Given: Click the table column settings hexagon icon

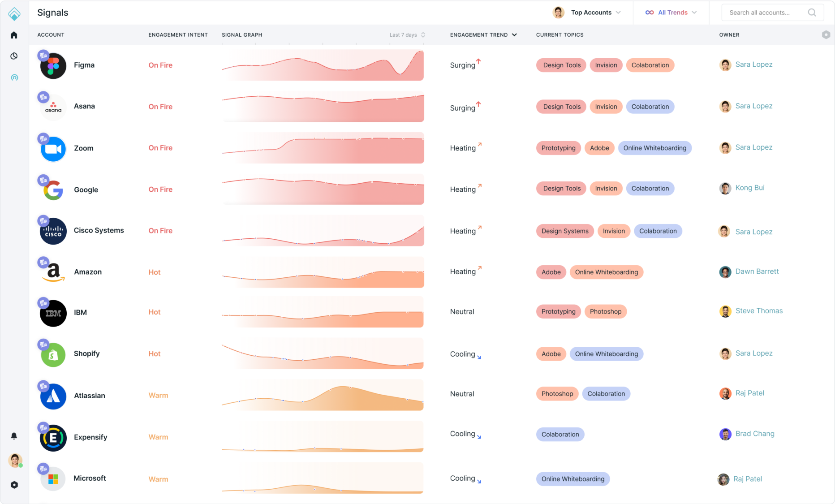Looking at the screenshot, I should point(826,34).
